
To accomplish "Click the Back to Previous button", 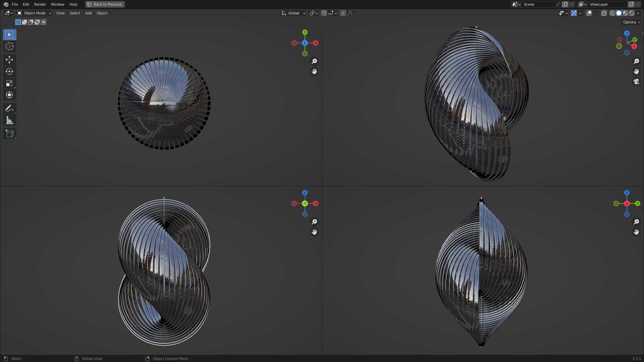I will (x=105, y=4).
